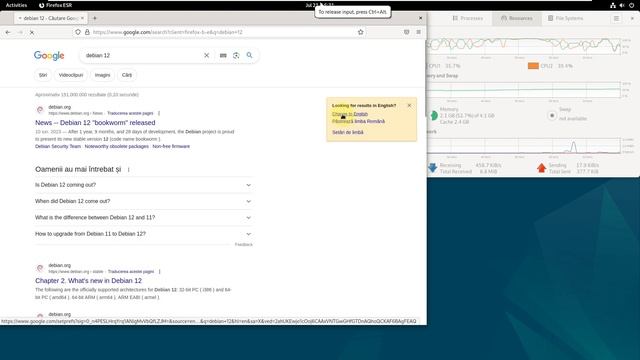Expand Is Debian 12 coming out?
Viewport: 640px width, 360px height.
143,185
